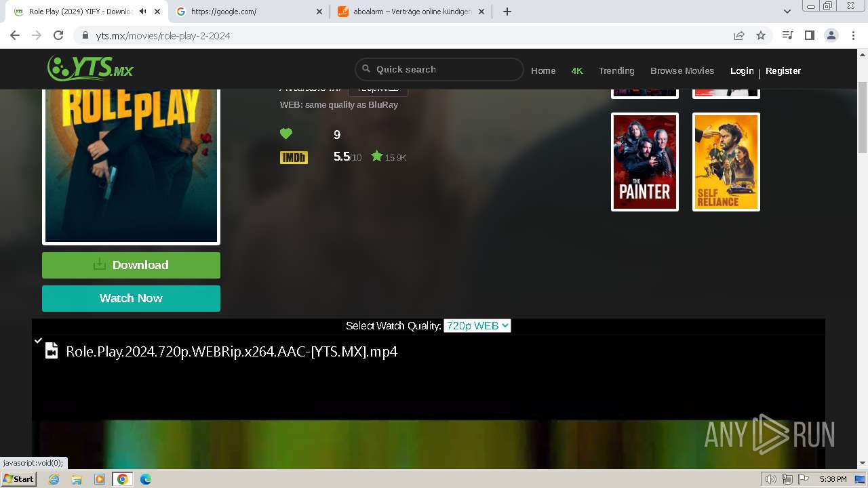The width and height of the screenshot is (868, 488).
Task: Reload the current page
Action: click(58, 36)
